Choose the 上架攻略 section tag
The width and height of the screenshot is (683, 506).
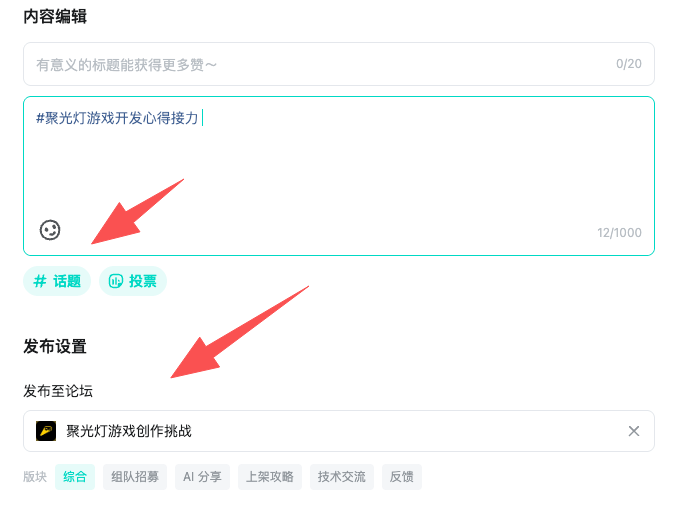click(x=270, y=477)
